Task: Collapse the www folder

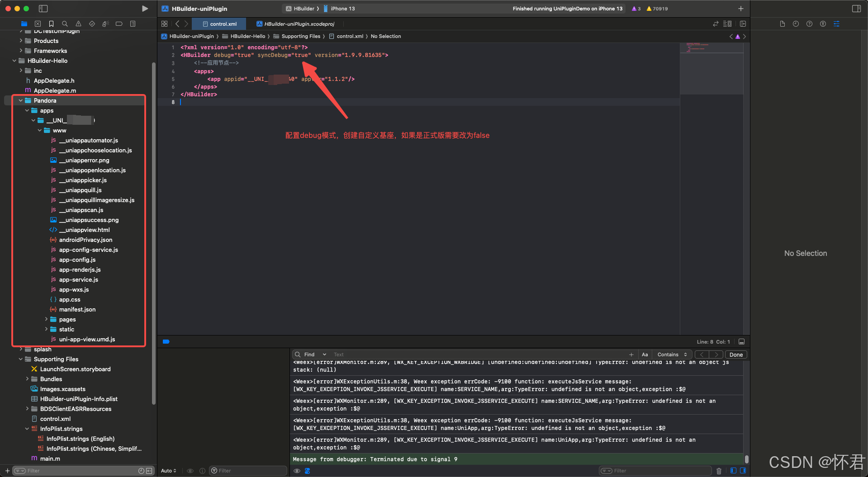Action: coord(40,130)
